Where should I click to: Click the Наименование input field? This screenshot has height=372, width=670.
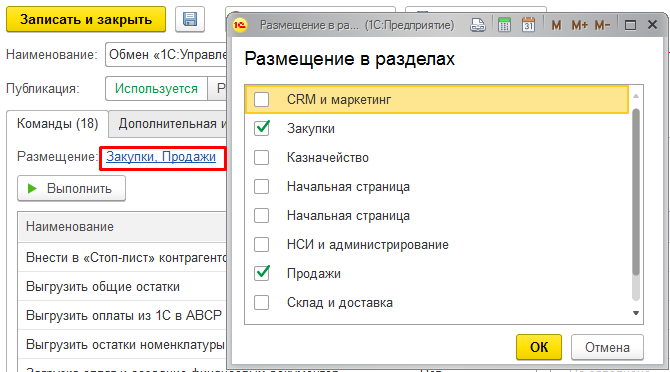pos(166,54)
